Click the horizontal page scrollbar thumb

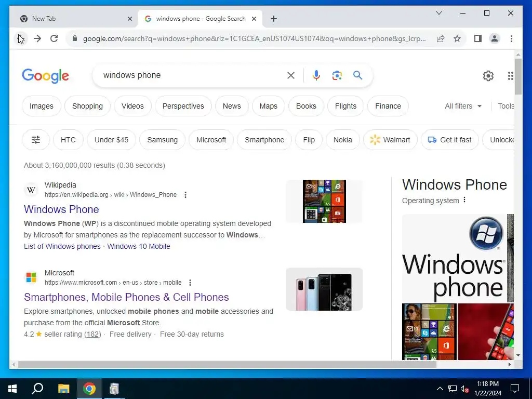tap(227, 364)
